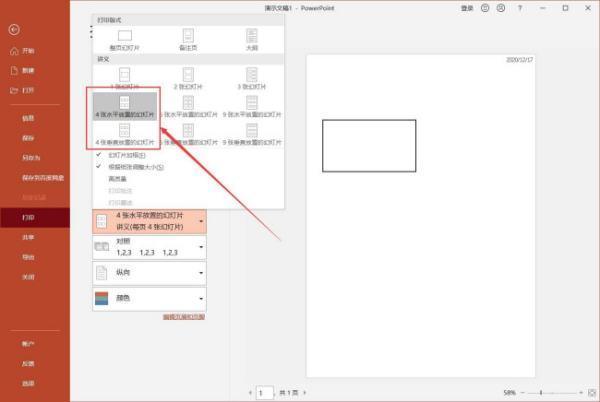This screenshot has height=402, width=600.
Task: Select 4 张垂直放置的幻灯片 handout layout
Action: [125, 135]
